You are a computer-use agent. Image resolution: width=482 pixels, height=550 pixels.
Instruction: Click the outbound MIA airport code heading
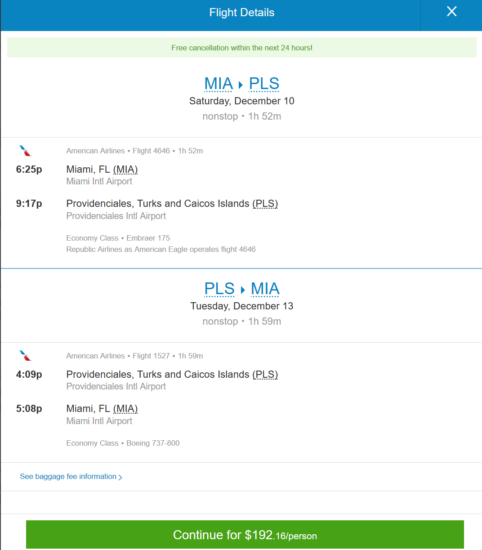click(x=219, y=84)
